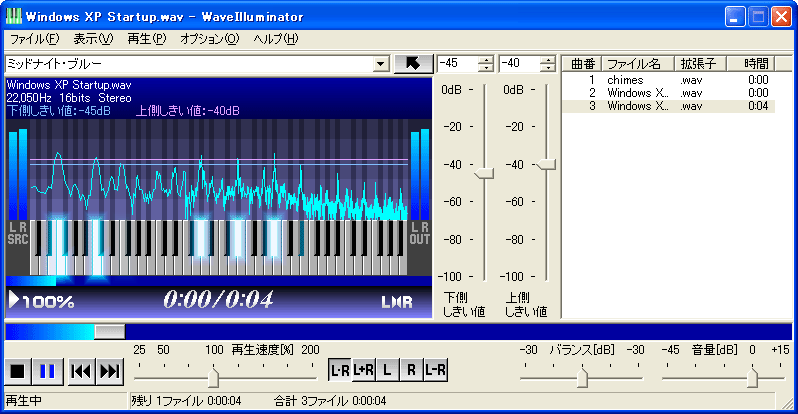798x414 pixels.
Task: Click the -40 upper threshold input field
Action: click(519, 64)
